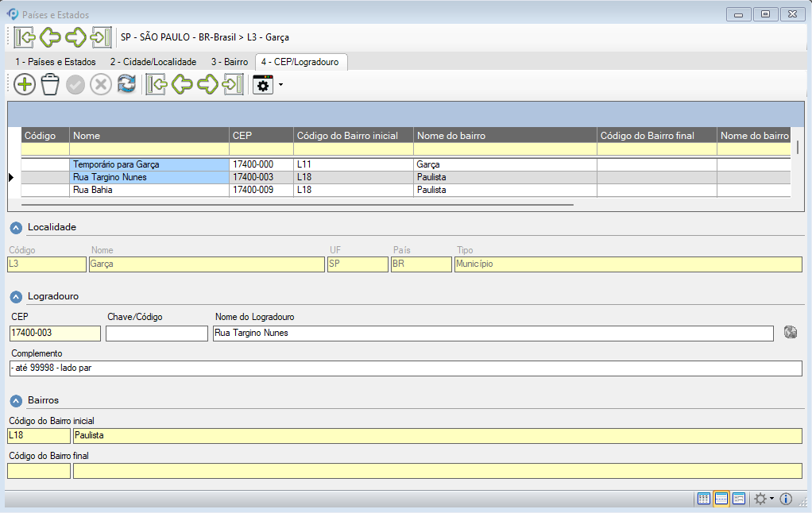
Task: Delete the selected record using trash icon
Action: [x=50, y=85]
